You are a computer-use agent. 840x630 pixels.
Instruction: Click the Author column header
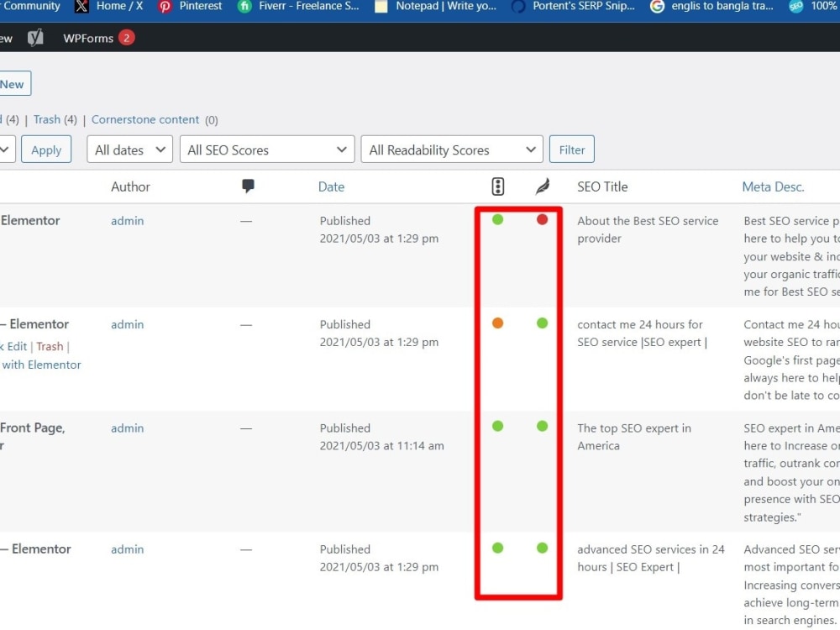(x=130, y=186)
